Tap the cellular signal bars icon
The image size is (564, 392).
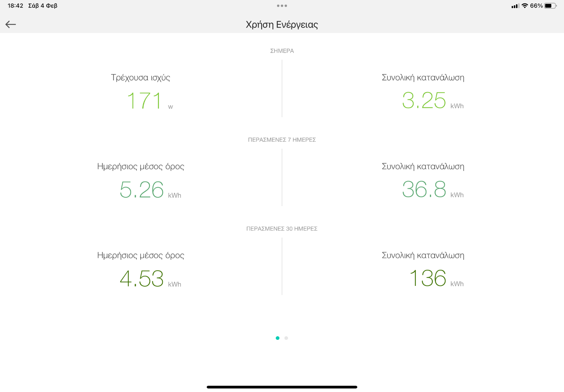[x=515, y=6]
